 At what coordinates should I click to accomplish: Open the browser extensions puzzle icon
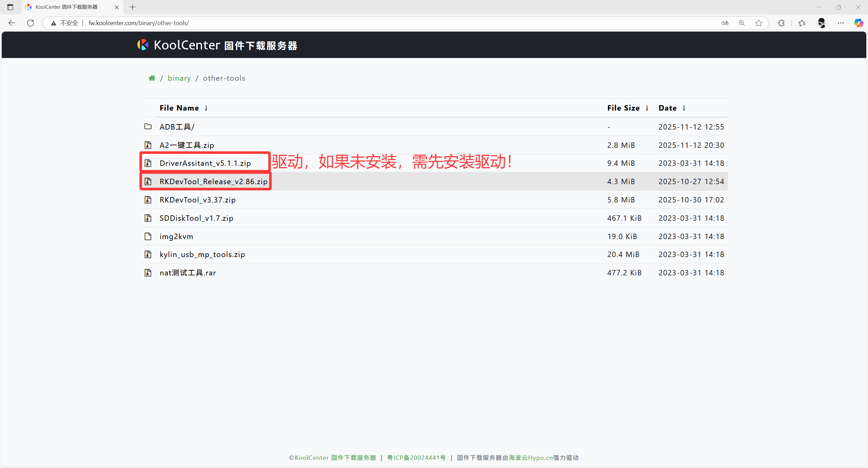pyautogui.click(x=781, y=23)
